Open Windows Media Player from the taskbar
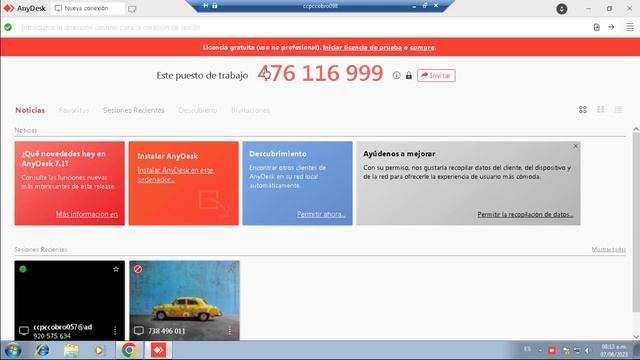 point(99,350)
